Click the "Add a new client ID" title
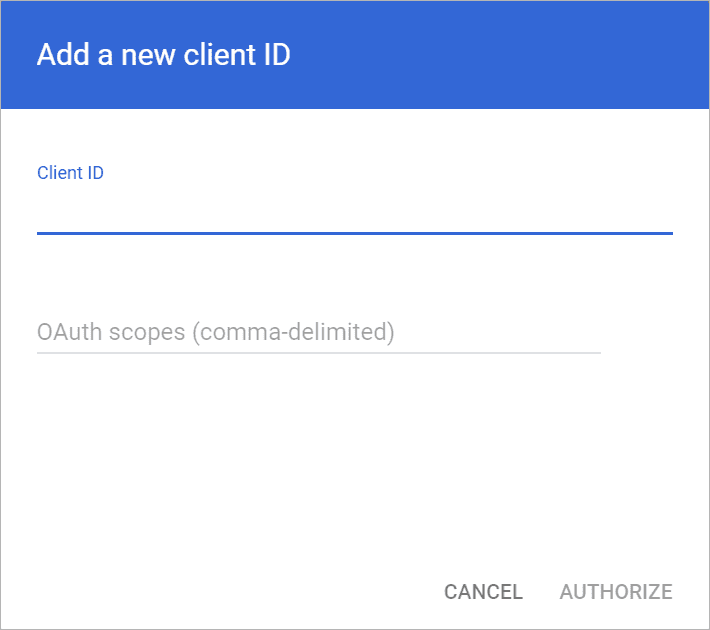This screenshot has width=710, height=630. coord(163,54)
